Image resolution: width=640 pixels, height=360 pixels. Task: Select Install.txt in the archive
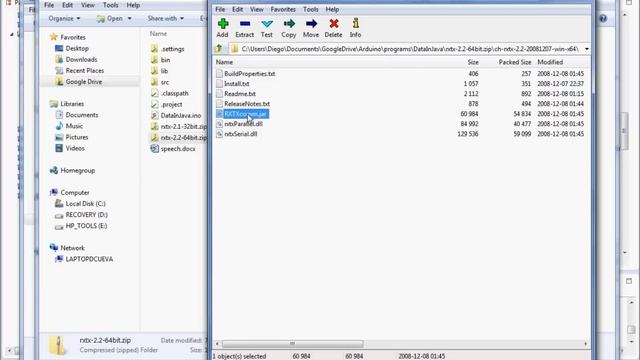point(237,84)
